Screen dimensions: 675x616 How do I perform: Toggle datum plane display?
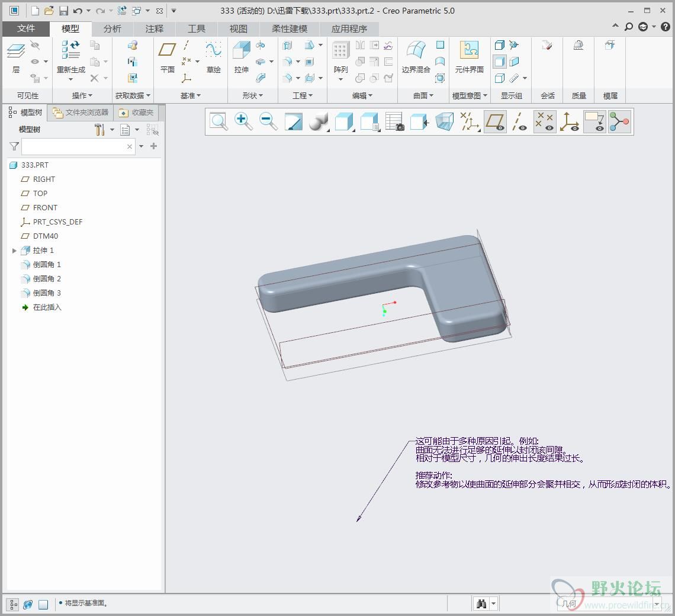coord(495,122)
